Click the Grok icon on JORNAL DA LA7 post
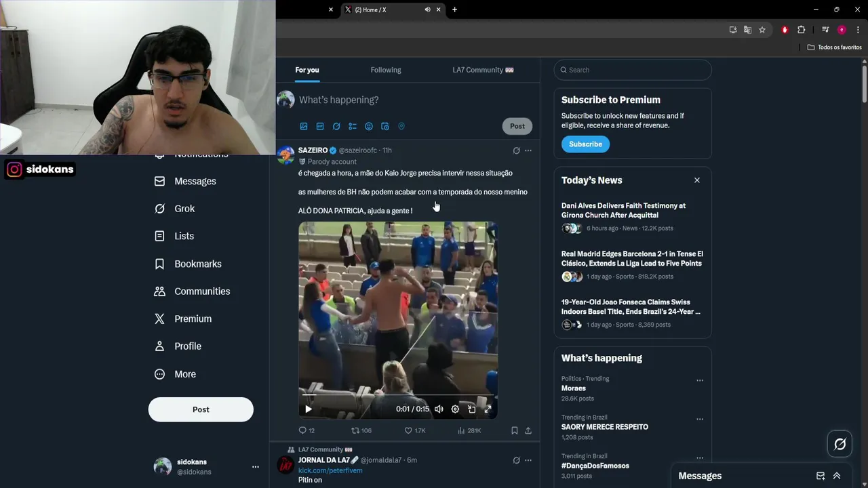 tap(516, 460)
